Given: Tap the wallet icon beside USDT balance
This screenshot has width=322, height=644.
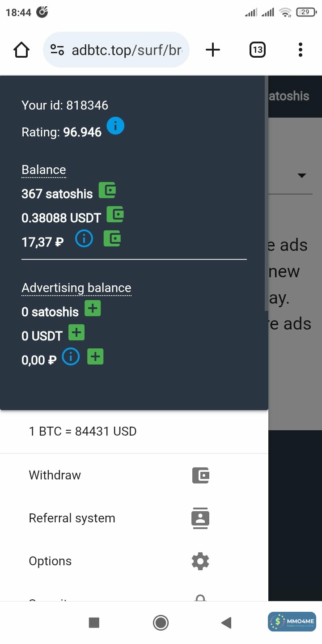Looking at the screenshot, I should pos(115,215).
